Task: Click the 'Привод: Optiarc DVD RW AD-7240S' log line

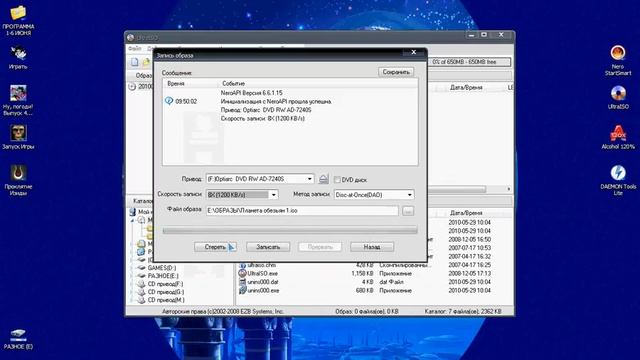Action: tap(266, 110)
